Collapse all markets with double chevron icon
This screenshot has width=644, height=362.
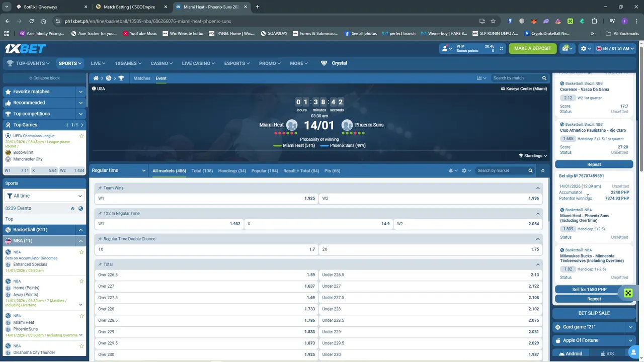point(542,171)
